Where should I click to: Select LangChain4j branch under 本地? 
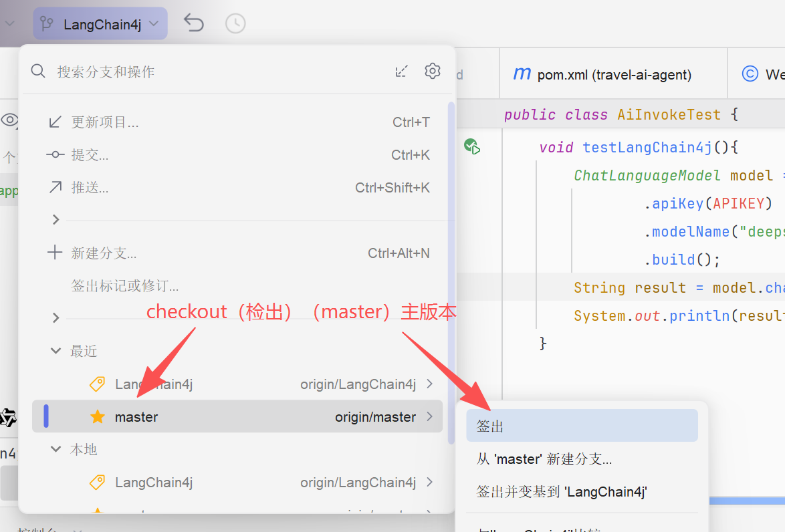[238, 483]
